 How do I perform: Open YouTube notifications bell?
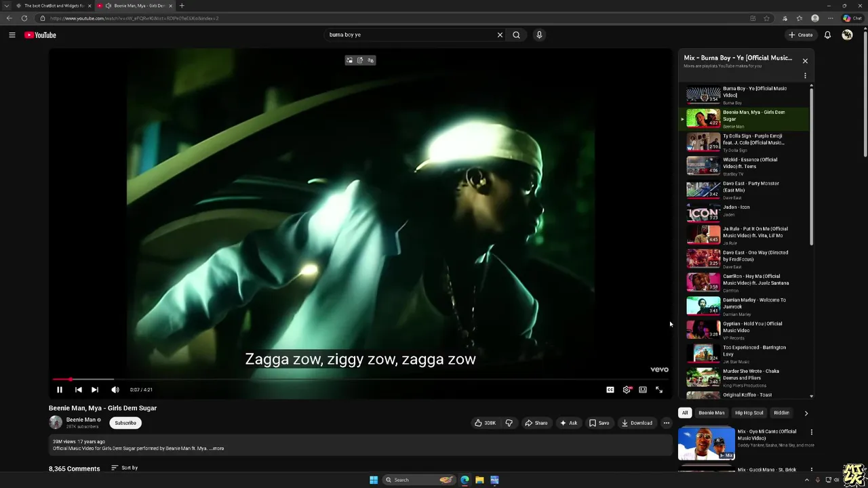tap(827, 35)
